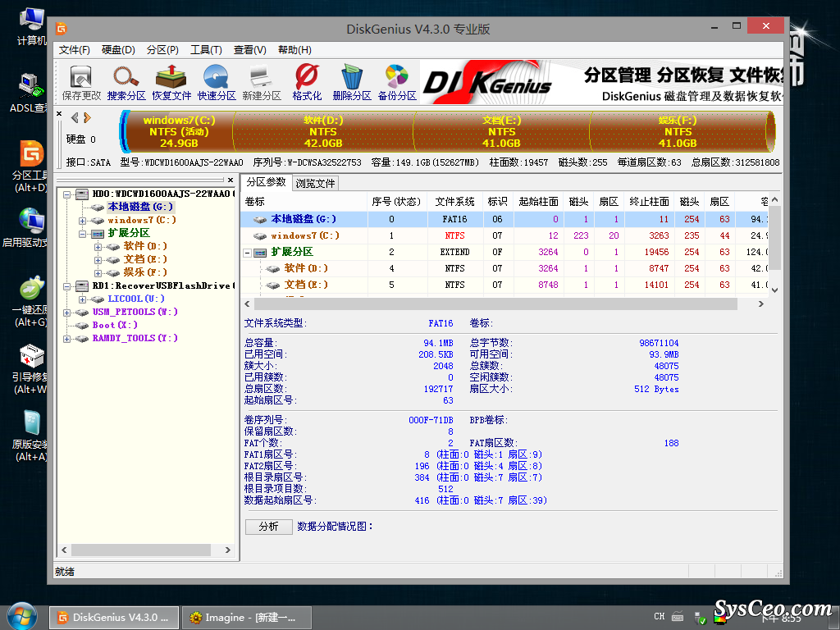Open the 查看(V) menu
The image size is (840, 630).
[x=249, y=50]
